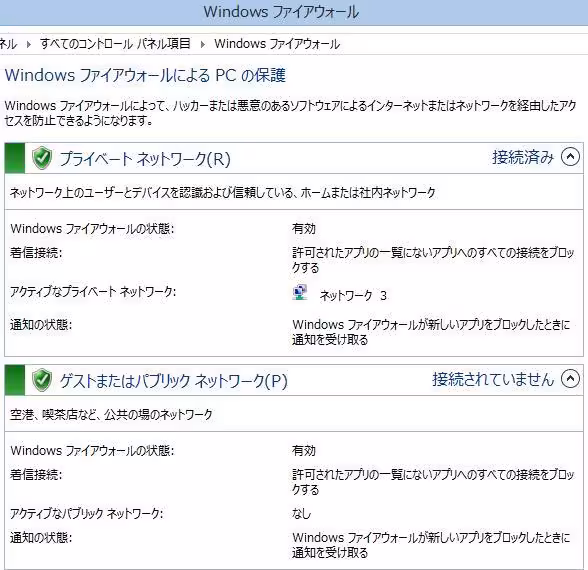Click 有効 state under プライベート ネットワーク

304,228
